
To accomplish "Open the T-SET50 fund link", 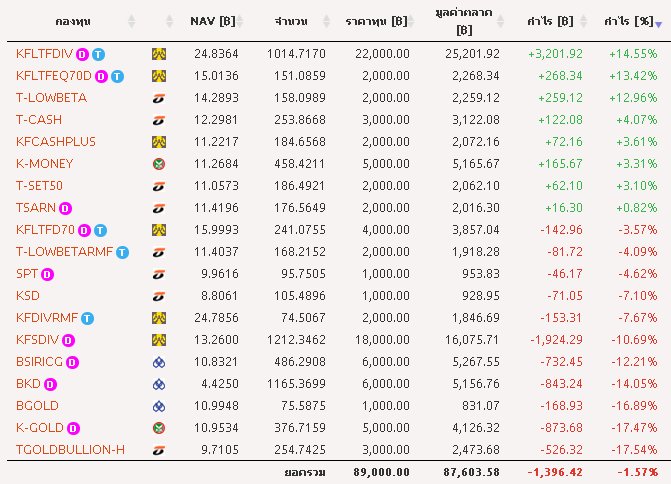I will pyautogui.click(x=39, y=186).
